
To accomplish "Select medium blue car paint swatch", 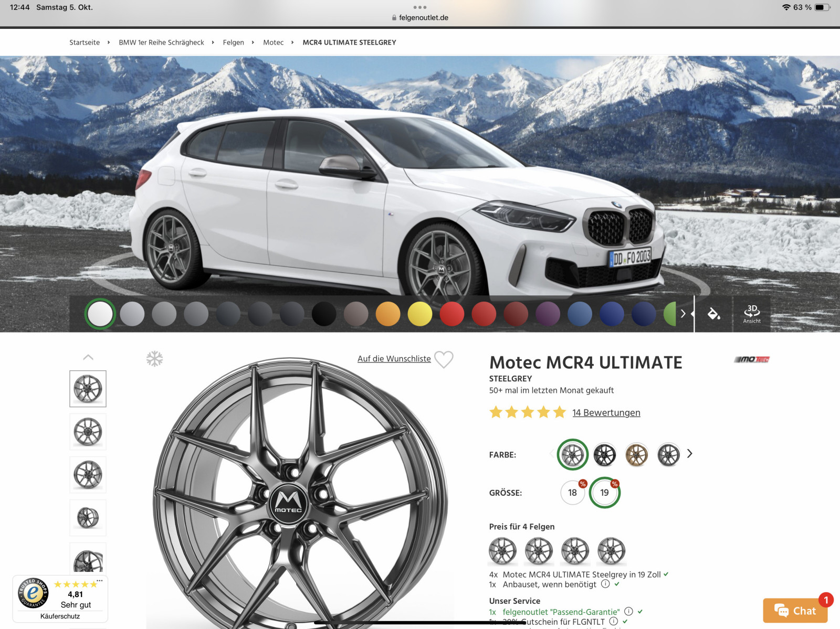I will click(580, 314).
